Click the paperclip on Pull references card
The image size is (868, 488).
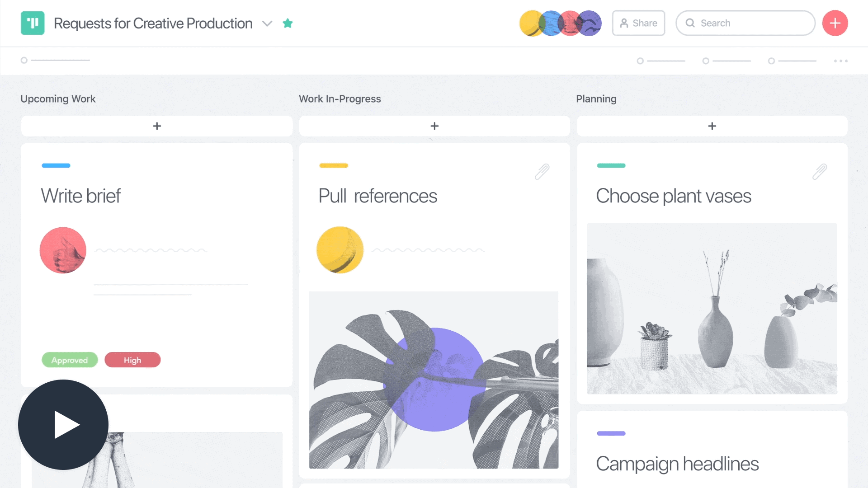(x=542, y=172)
